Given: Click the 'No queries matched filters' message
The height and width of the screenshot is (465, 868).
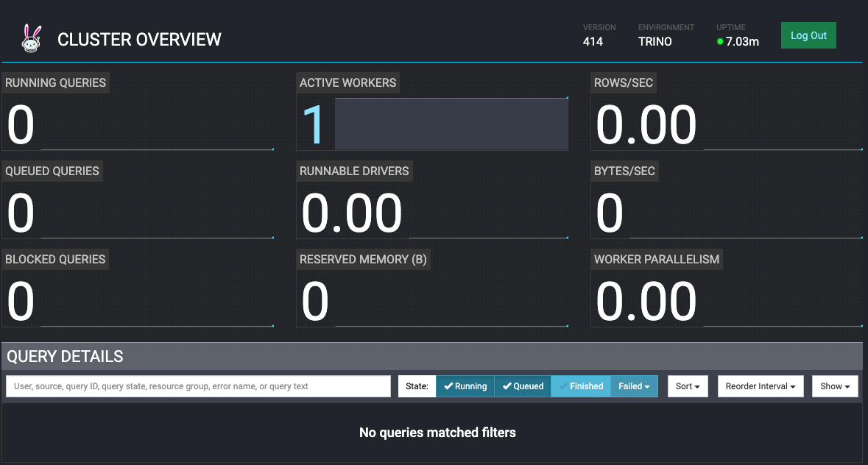Looking at the screenshot, I should (x=437, y=433).
